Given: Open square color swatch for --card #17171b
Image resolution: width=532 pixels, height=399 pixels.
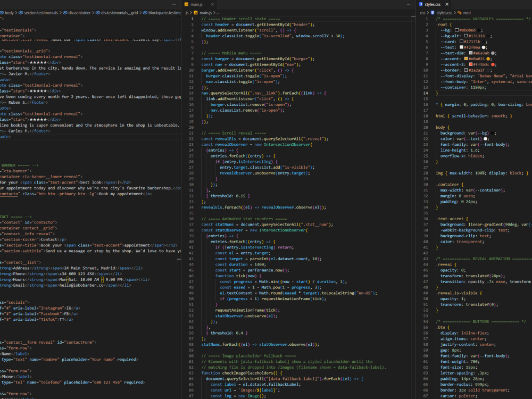Looking at the screenshot, I should 461,41.
